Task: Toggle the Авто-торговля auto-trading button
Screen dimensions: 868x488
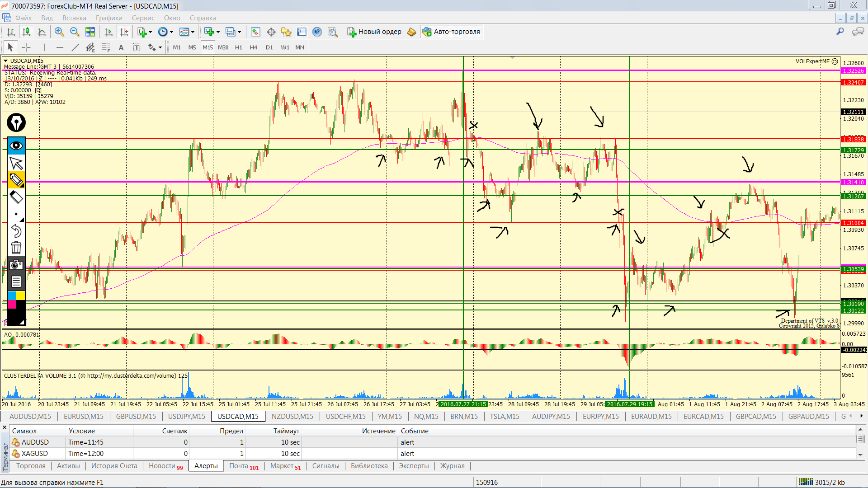Action: tap(451, 32)
